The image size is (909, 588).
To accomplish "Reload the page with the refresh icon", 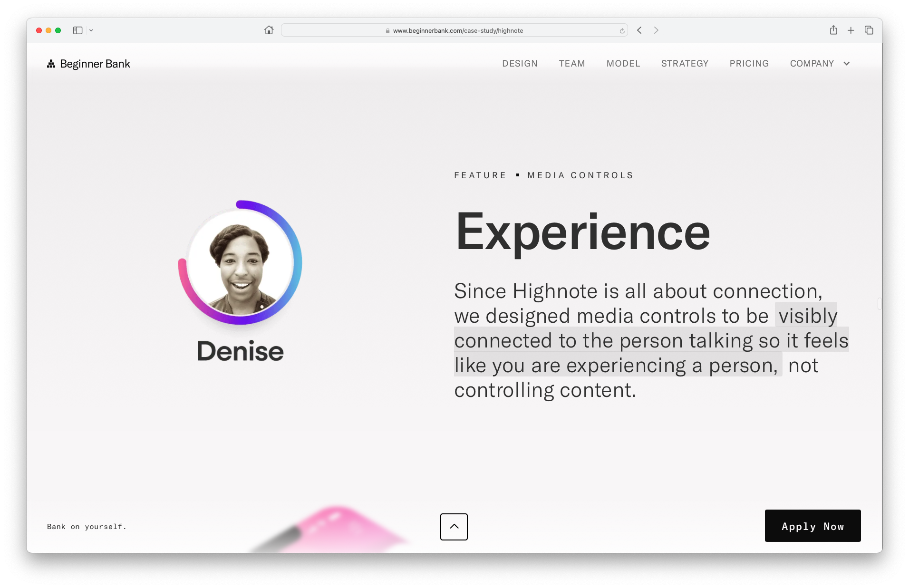I will click(622, 31).
